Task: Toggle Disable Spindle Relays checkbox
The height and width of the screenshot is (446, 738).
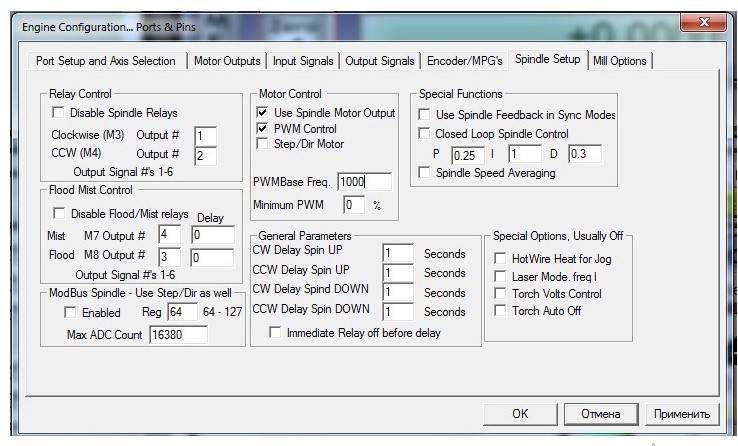Action: coord(58,112)
